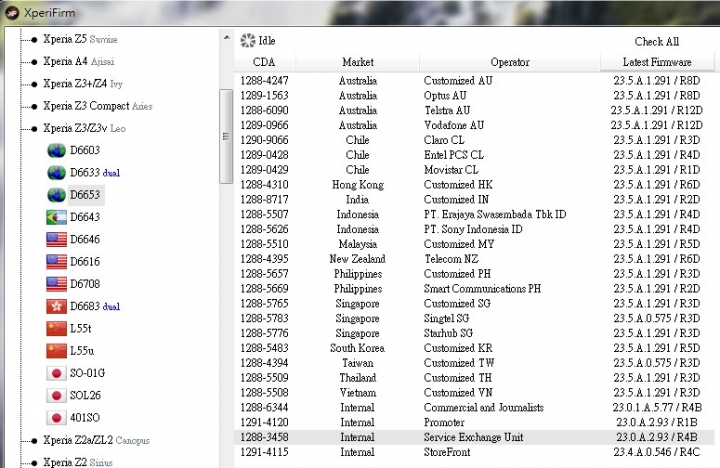Click firmware 23.4.A.0.546 / R4C cell
The height and width of the screenshot is (468, 720).
tap(657, 452)
